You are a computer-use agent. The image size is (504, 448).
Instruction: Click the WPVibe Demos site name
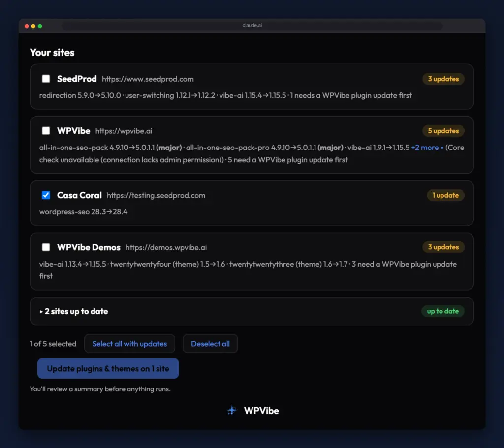click(89, 247)
